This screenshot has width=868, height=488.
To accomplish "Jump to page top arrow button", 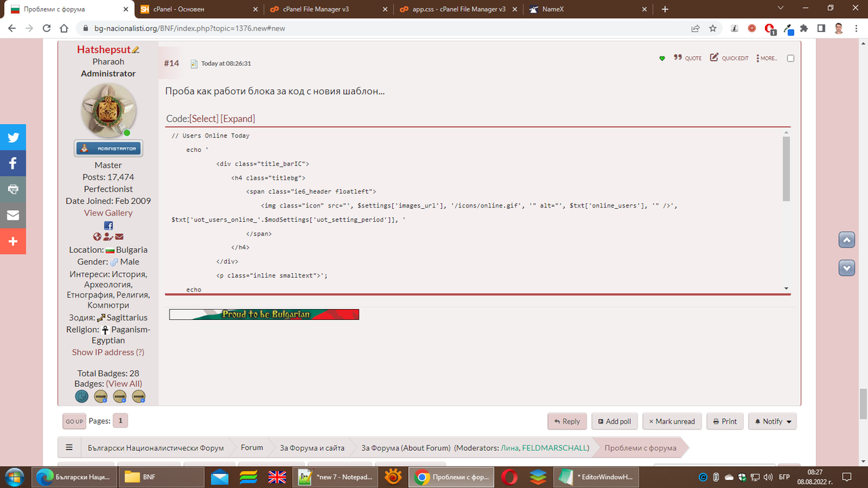I will (x=846, y=240).
